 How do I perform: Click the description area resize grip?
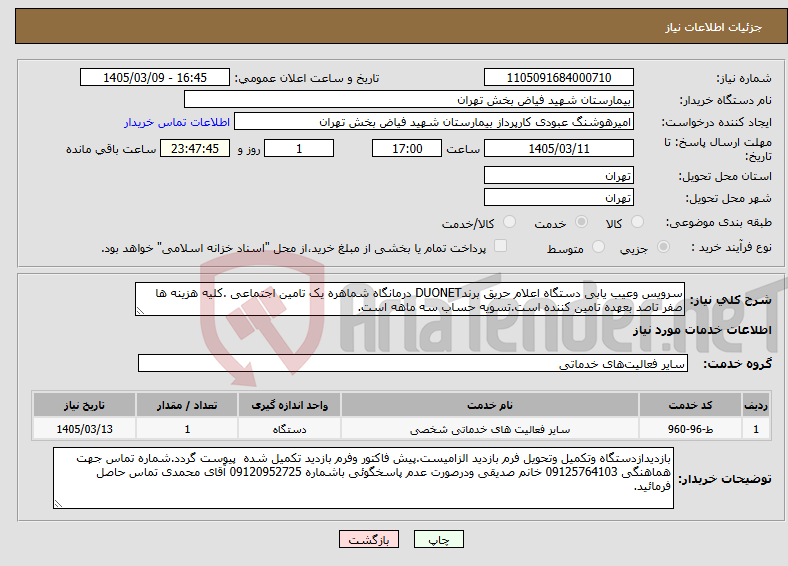click(x=140, y=311)
